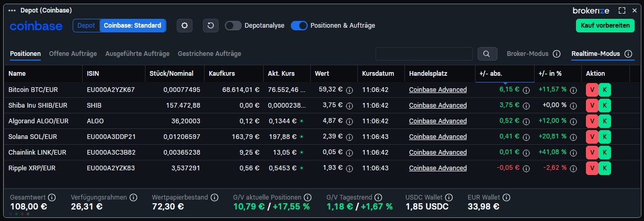
Task: Open the EUR Wallet info icon
Action: pos(506,197)
